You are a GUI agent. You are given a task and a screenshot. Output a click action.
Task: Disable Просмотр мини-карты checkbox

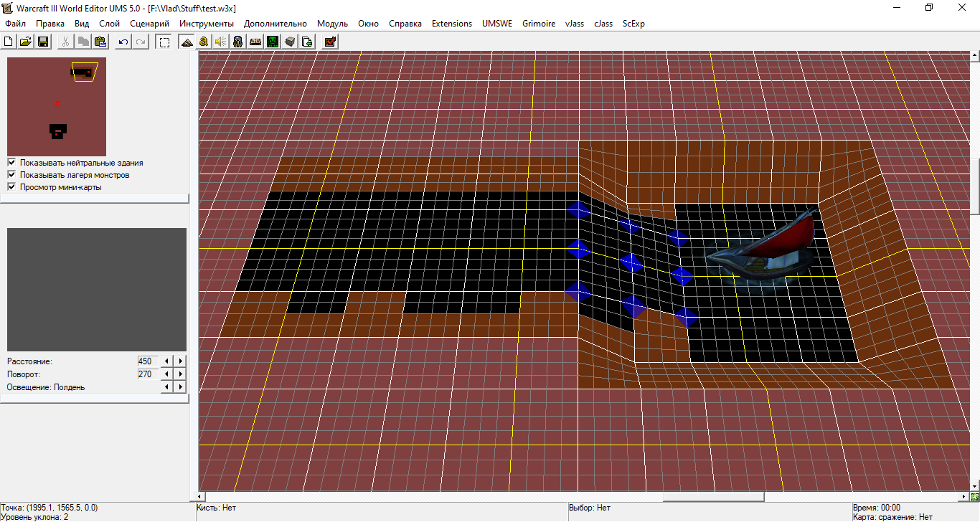pos(11,187)
